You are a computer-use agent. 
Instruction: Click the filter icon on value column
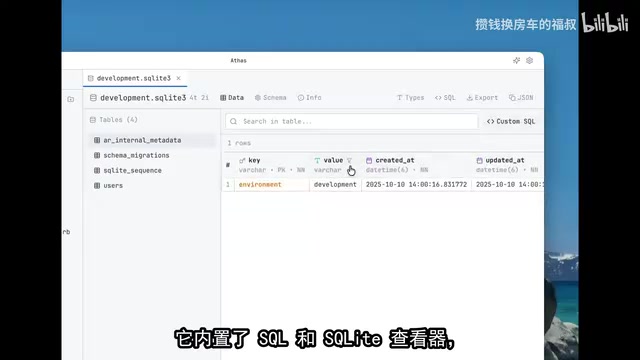pyautogui.click(x=349, y=160)
